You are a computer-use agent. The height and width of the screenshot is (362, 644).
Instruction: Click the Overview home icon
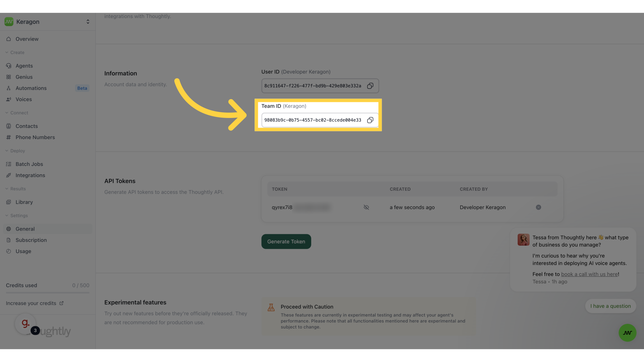point(9,39)
